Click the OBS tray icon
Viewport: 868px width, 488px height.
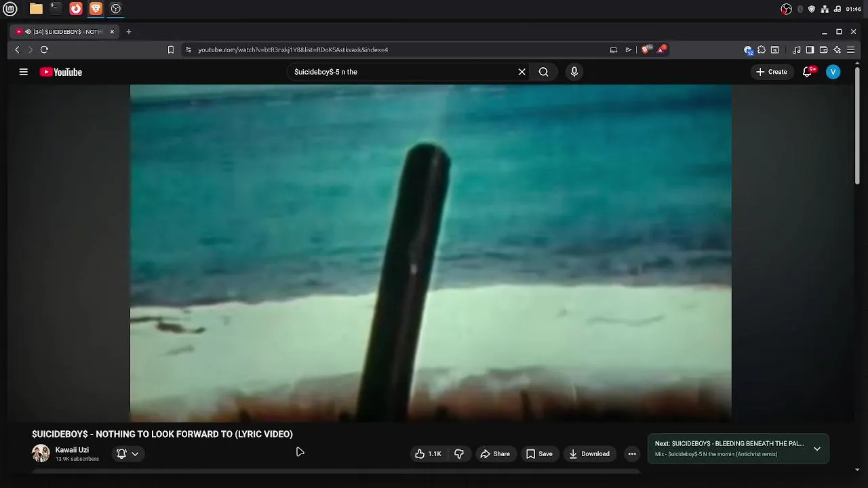click(786, 9)
